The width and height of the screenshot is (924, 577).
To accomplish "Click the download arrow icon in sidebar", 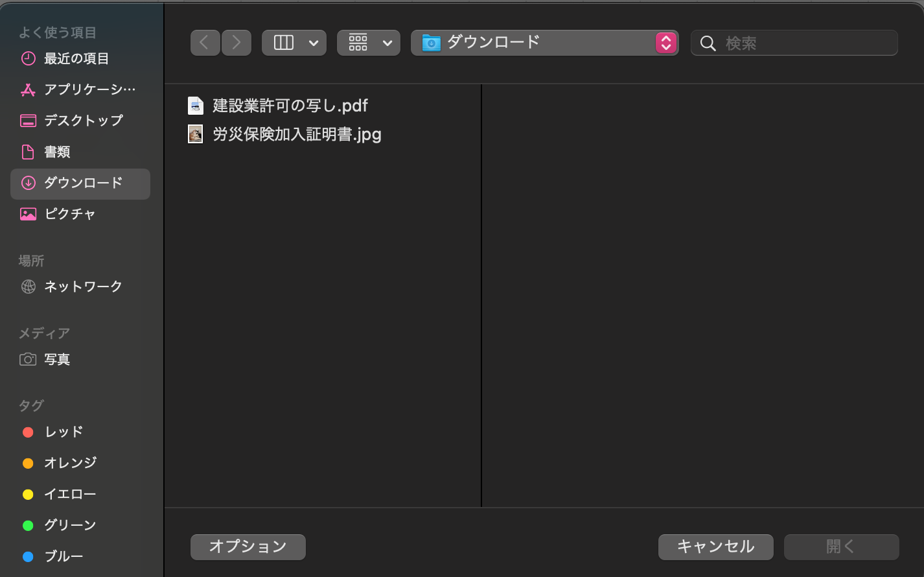I will pyautogui.click(x=28, y=183).
